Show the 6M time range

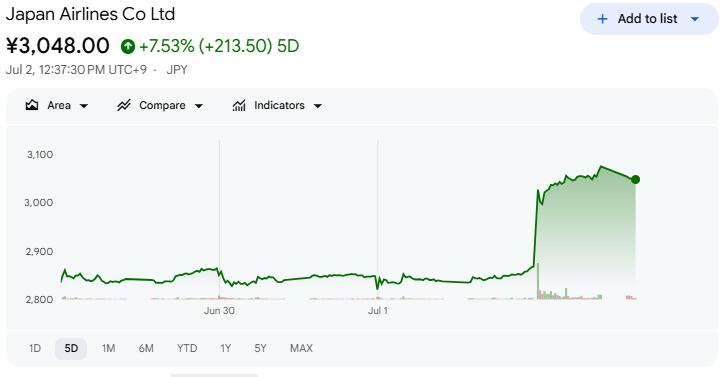(146, 348)
